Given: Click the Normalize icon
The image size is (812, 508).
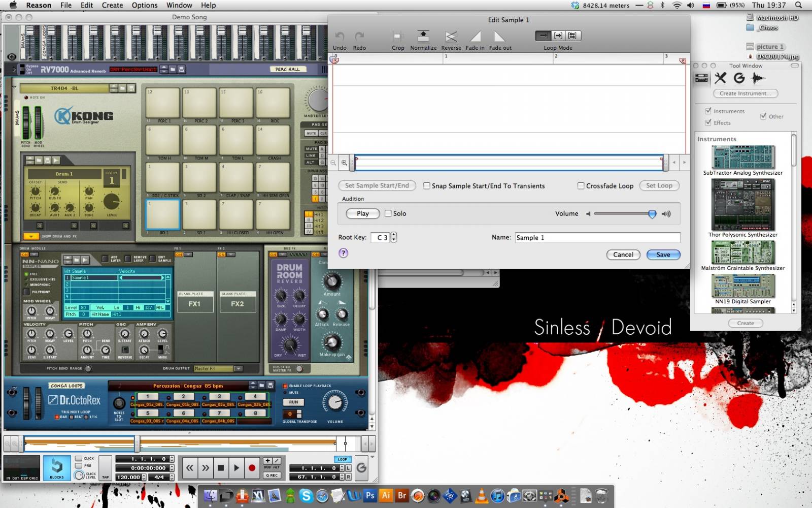Looking at the screenshot, I should (423, 37).
